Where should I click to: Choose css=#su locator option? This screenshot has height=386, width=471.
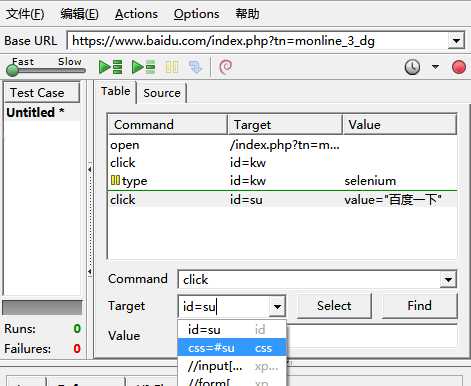tap(232, 348)
